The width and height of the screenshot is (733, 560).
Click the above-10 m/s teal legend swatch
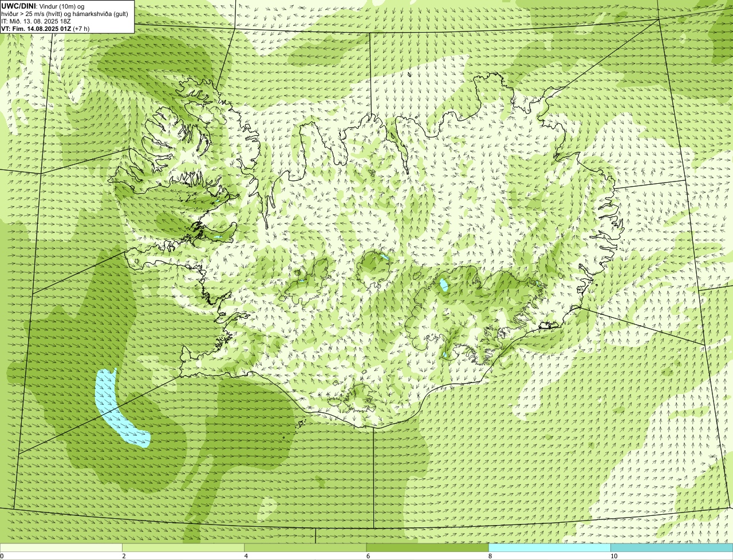672,548
